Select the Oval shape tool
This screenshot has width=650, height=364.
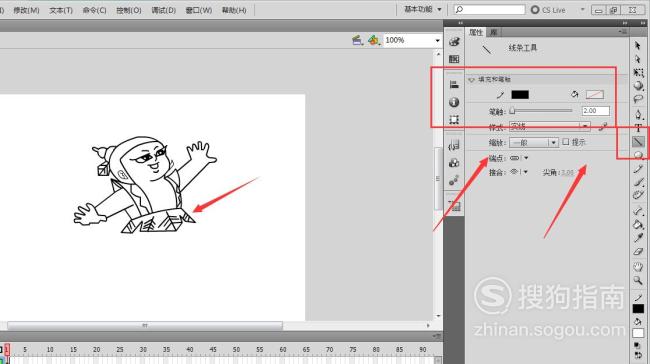point(638,155)
